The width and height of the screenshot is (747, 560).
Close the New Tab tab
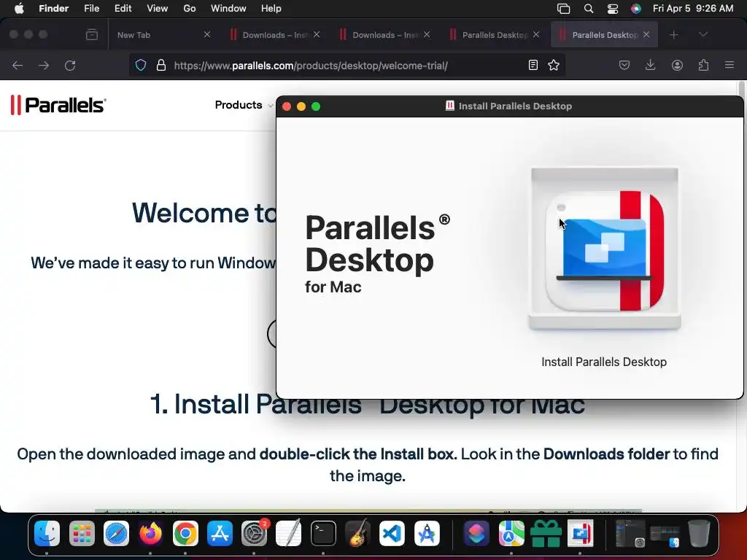[207, 35]
